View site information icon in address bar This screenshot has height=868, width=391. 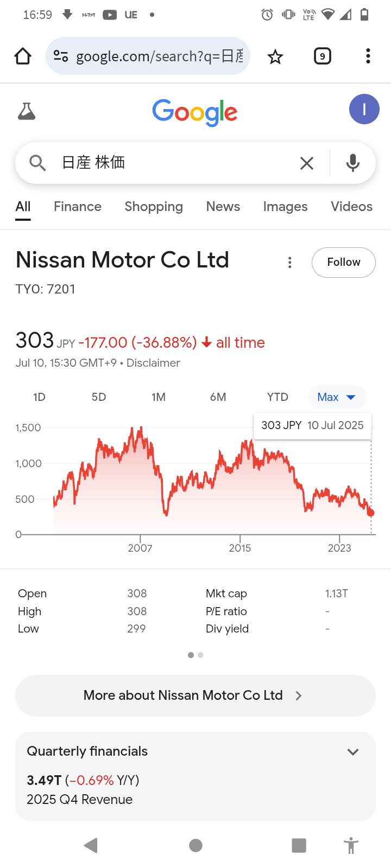point(61,56)
